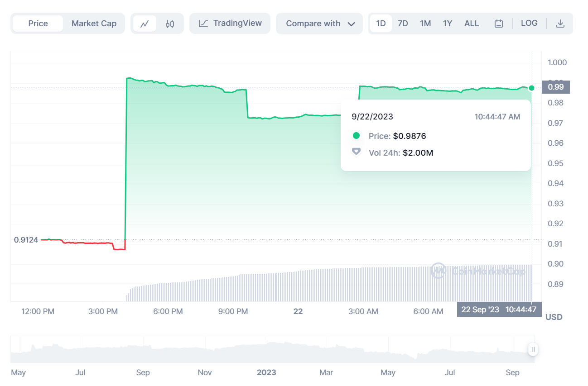
Task: Open the calendar date picker
Action: tap(499, 24)
